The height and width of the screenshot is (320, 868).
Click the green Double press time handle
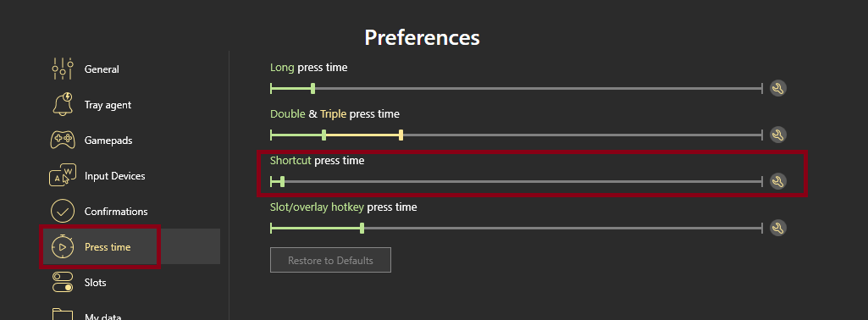[323, 135]
